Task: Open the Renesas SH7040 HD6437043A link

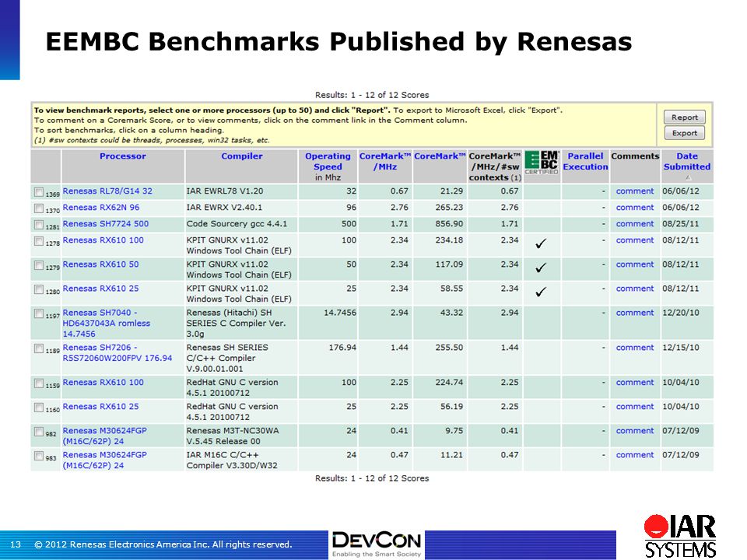Action: click(107, 324)
